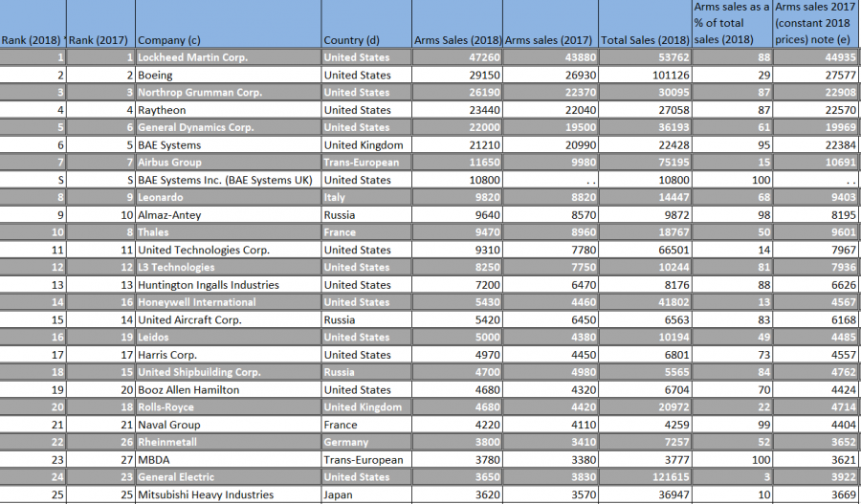The width and height of the screenshot is (861, 504).
Task: Select the United Technologies Corp. cell
Action: [x=229, y=250]
